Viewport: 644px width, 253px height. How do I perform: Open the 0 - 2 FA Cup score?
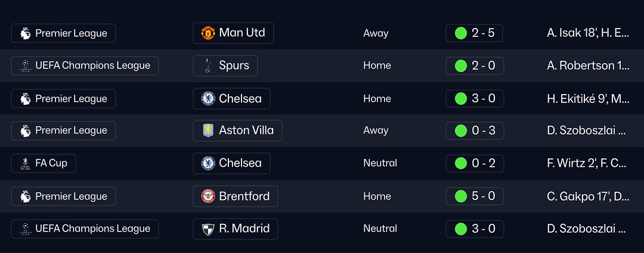click(475, 163)
